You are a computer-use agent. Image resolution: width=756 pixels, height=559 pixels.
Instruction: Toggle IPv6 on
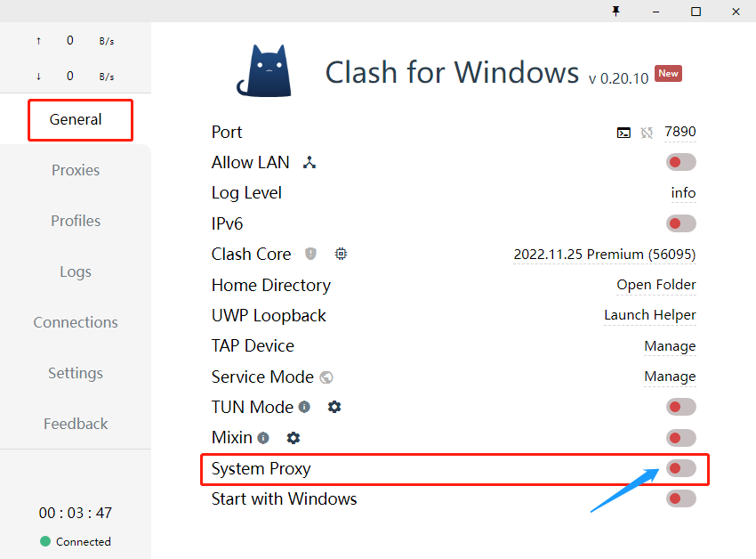(x=680, y=223)
